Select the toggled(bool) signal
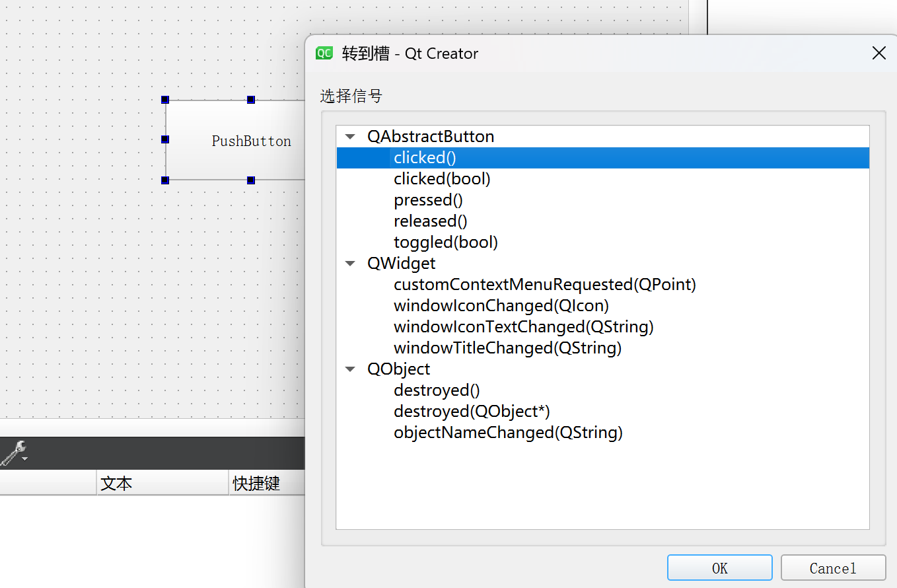This screenshot has height=588, width=897. pyautogui.click(x=446, y=242)
